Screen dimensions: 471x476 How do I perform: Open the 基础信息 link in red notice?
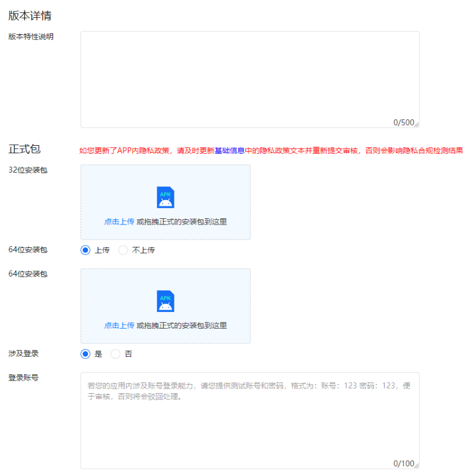tap(229, 151)
